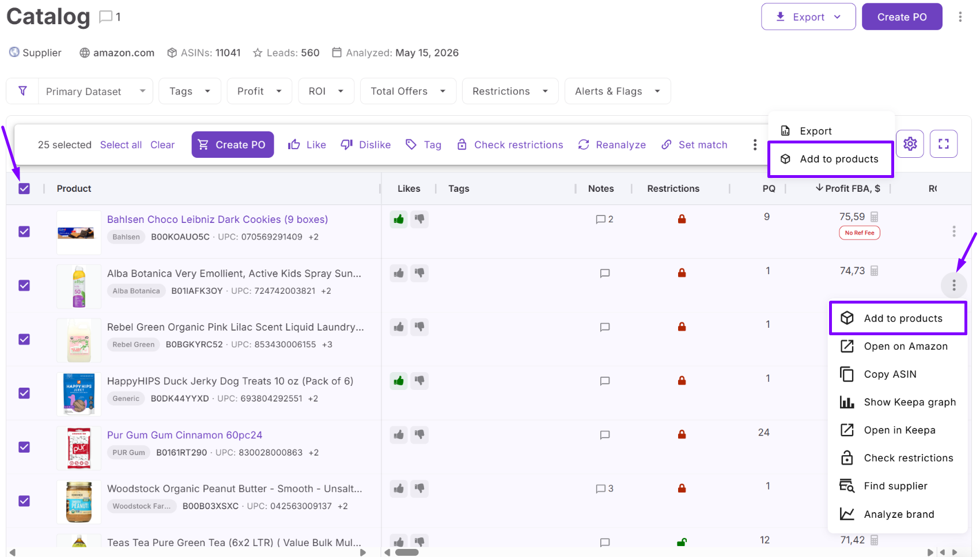Expand Total Offers filter
This screenshot has height=557, width=980.
(x=408, y=91)
